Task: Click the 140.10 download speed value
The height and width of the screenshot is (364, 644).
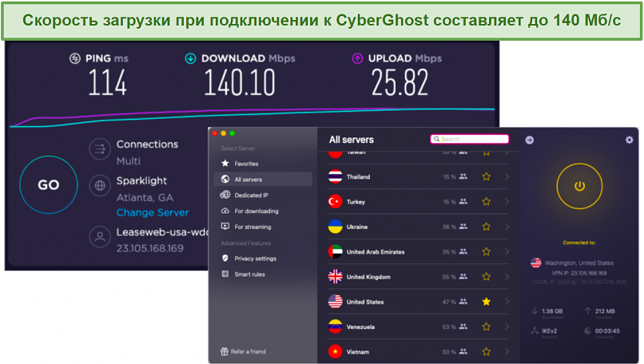Action: [x=240, y=83]
